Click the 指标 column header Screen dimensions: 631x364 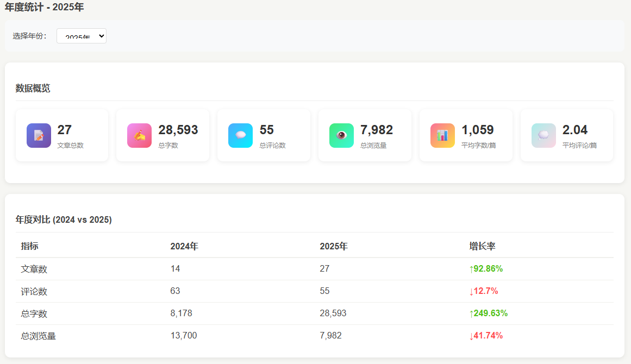[x=30, y=246]
